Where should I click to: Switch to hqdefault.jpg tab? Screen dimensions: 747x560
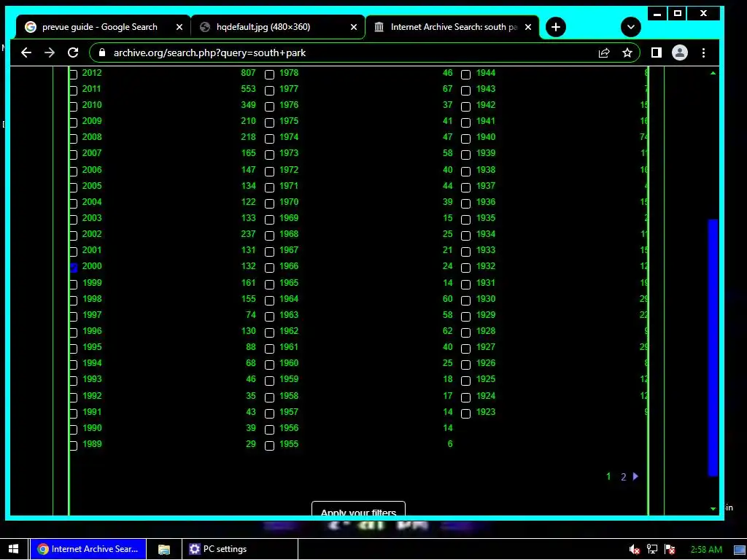(x=278, y=27)
